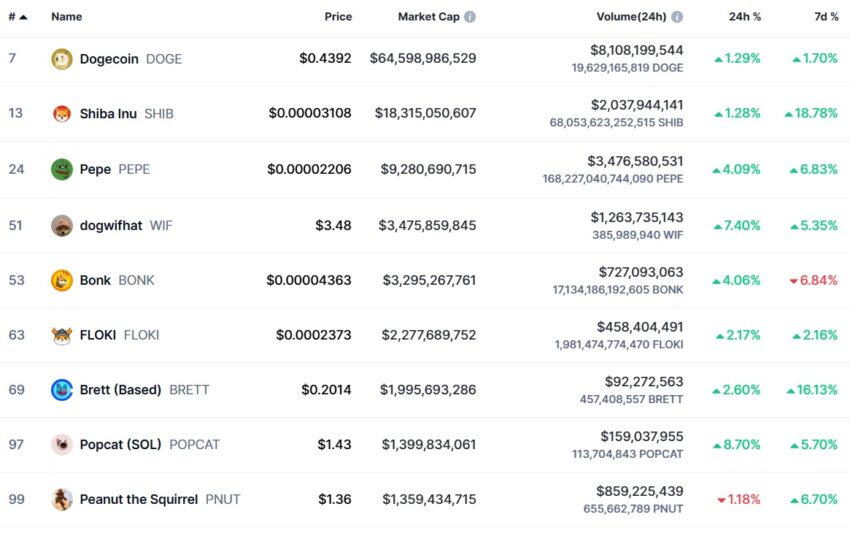Click the Bonk coin logo

coord(62,280)
